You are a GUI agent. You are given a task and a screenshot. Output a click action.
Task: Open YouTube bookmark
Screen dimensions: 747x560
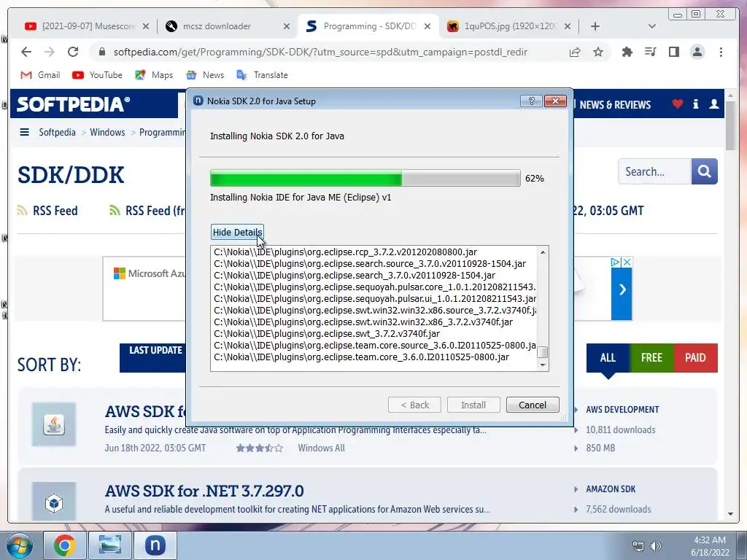tap(97, 75)
